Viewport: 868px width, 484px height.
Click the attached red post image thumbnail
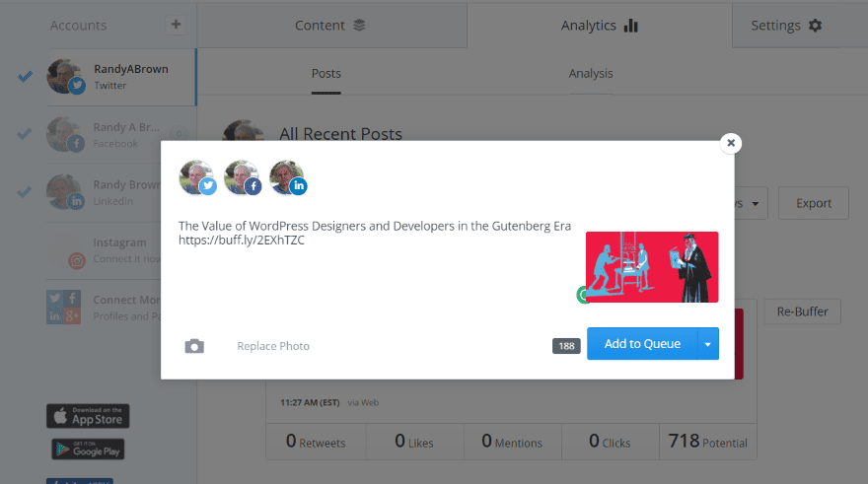coord(652,267)
